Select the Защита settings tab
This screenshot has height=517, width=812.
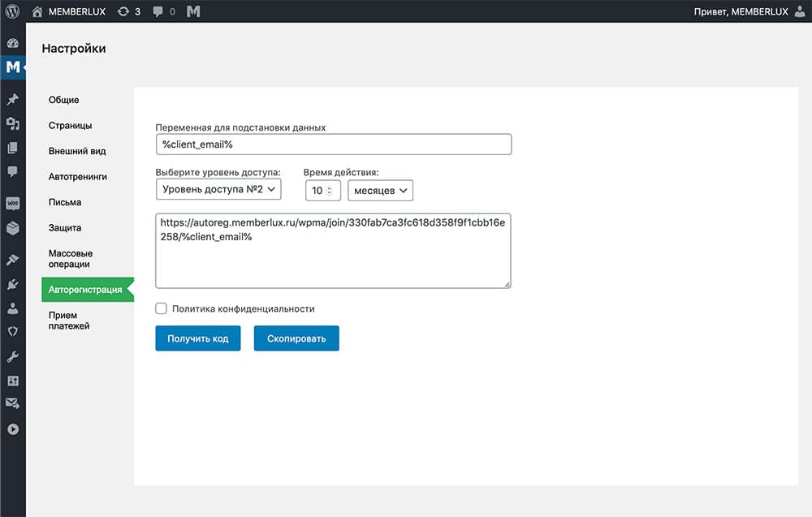pyautogui.click(x=65, y=228)
